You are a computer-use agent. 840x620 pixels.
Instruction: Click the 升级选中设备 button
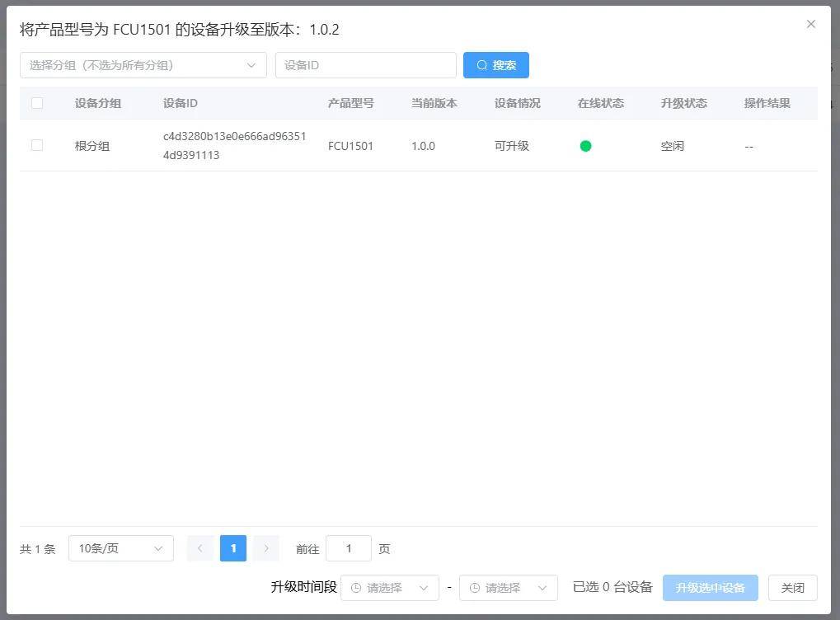[711, 588]
